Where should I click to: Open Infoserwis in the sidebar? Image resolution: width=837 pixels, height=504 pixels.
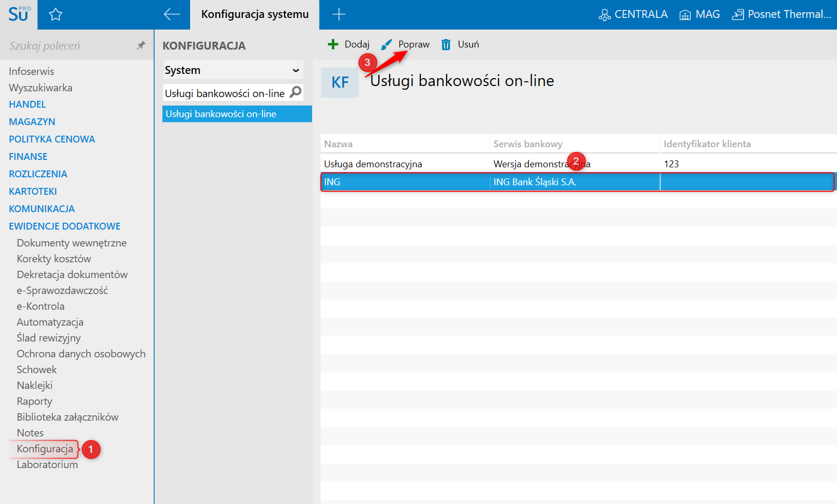(x=31, y=71)
